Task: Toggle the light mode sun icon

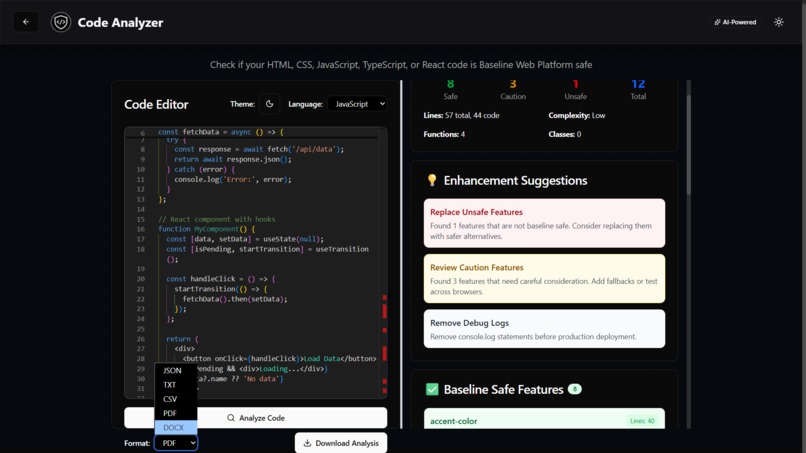Action: pos(779,22)
